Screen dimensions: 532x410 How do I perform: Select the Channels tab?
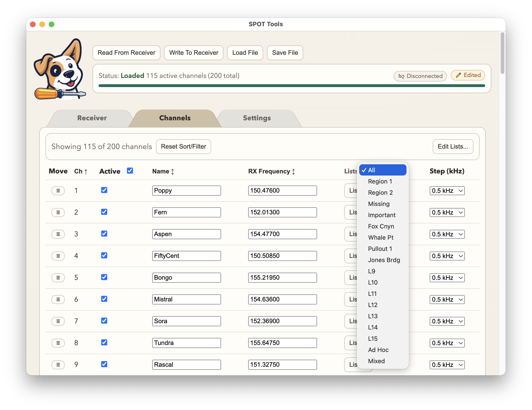(x=175, y=118)
